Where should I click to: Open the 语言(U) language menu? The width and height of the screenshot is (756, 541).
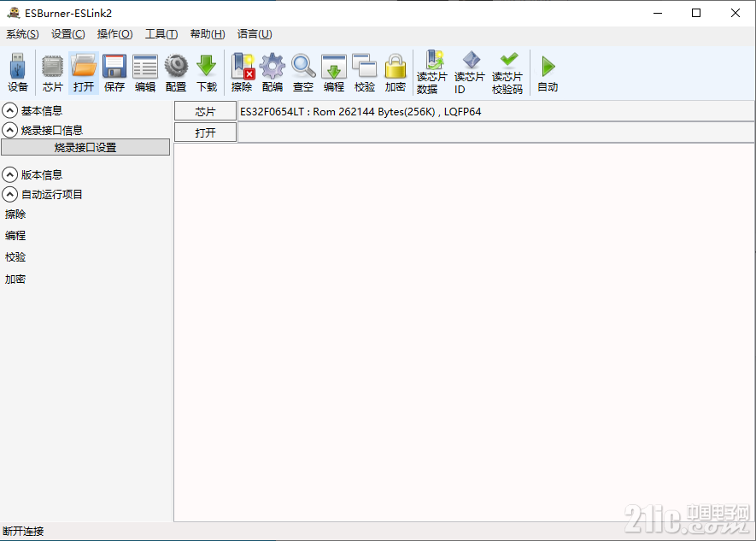[x=255, y=34]
